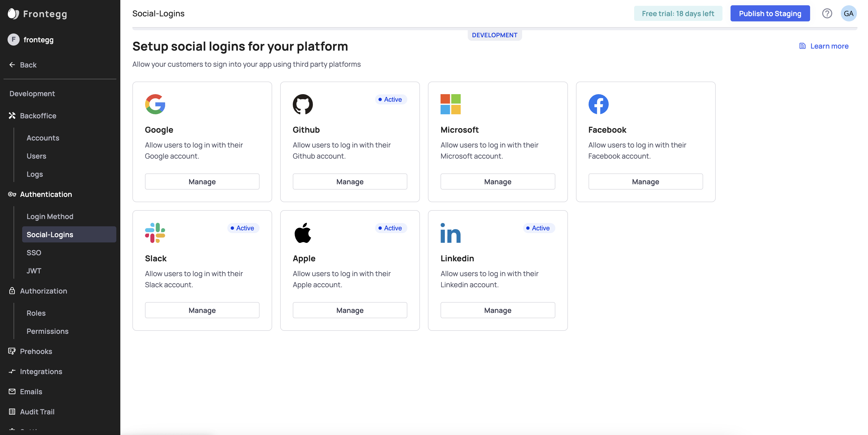Click the Google logo on card
The height and width of the screenshot is (435, 868).
155,104
